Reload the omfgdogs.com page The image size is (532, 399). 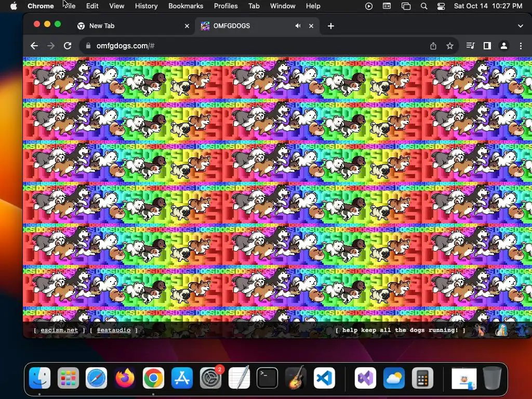coord(68,46)
